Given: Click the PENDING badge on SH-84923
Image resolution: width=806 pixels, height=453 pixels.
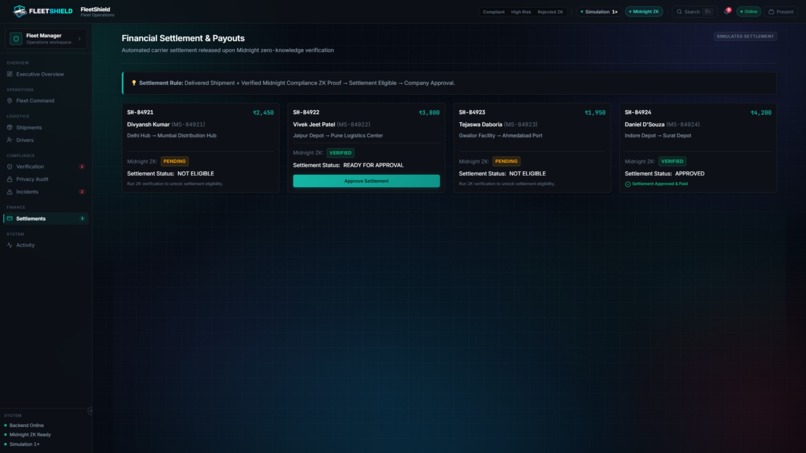Looking at the screenshot, I should pos(506,161).
